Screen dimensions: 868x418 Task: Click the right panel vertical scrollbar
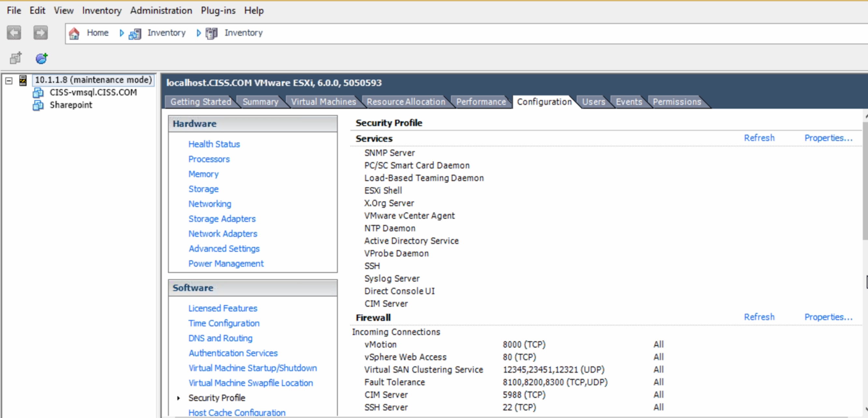click(x=865, y=182)
